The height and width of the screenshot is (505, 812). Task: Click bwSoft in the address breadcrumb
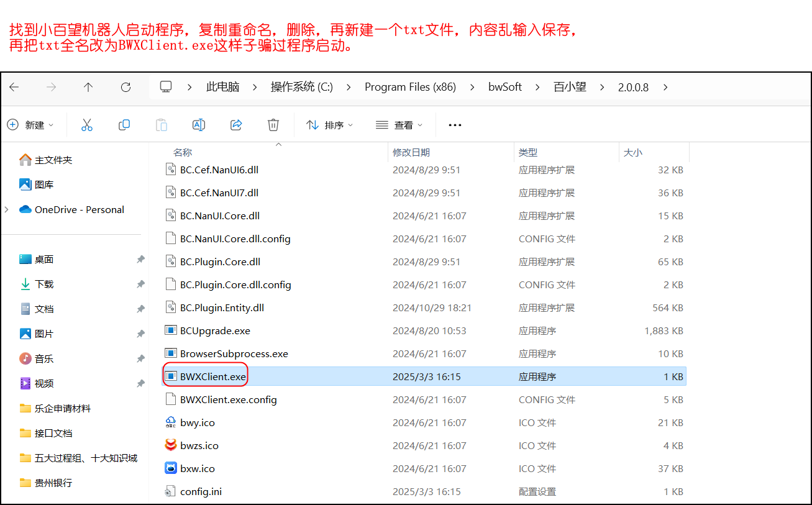(x=504, y=88)
